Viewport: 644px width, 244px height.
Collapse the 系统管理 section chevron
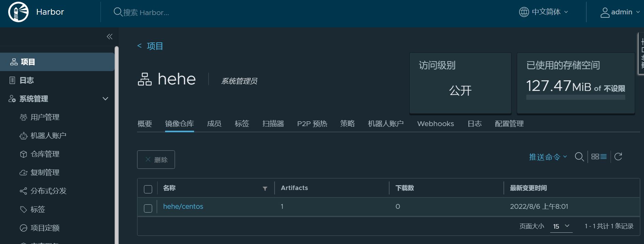[105, 99]
